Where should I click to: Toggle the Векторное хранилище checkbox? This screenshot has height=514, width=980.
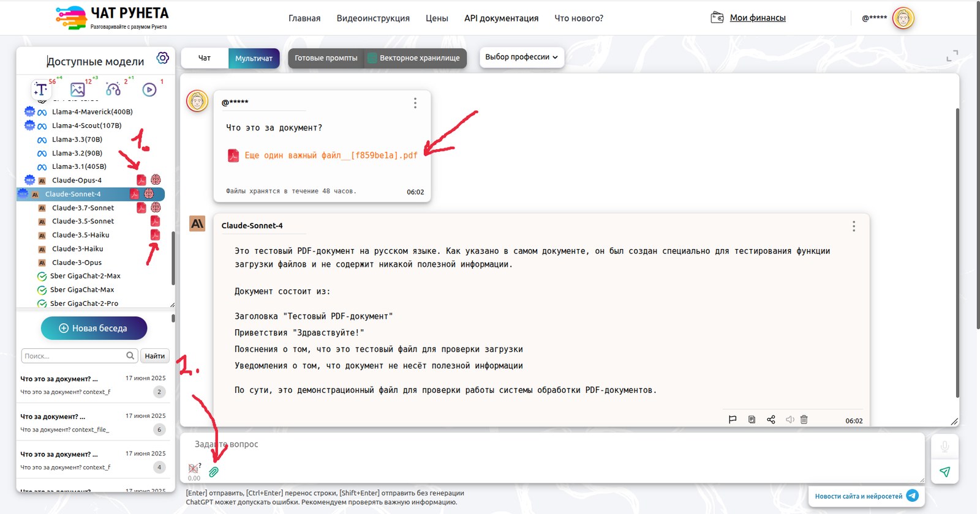[x=372, y=58]
